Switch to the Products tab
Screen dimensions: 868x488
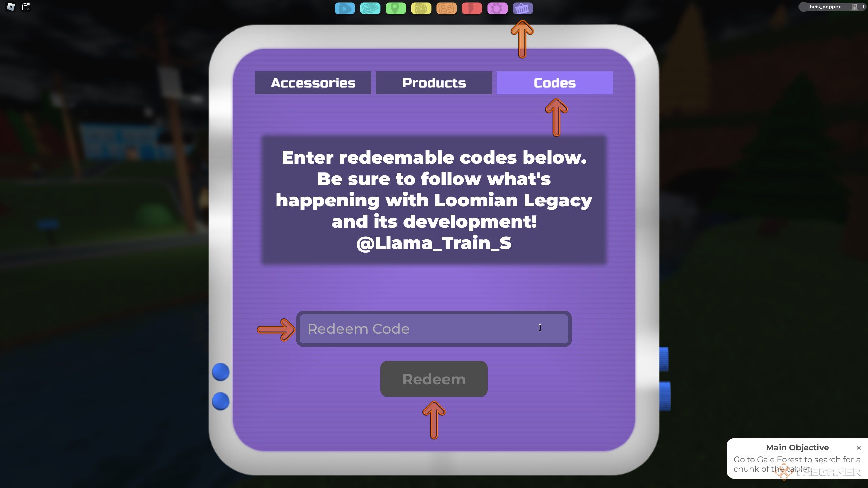pyautogui.click(x=433, y=82)
